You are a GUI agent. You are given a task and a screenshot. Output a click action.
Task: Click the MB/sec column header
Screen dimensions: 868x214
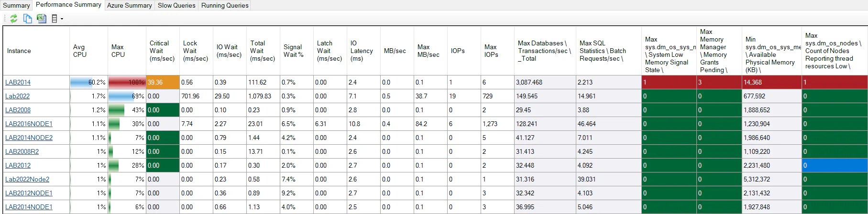(x=397, y=51)
